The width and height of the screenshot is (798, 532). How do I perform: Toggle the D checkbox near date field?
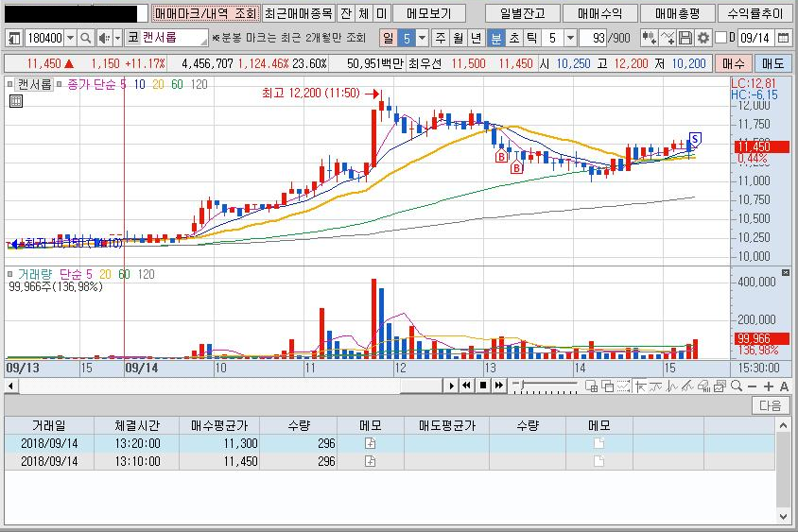[720, 38]
